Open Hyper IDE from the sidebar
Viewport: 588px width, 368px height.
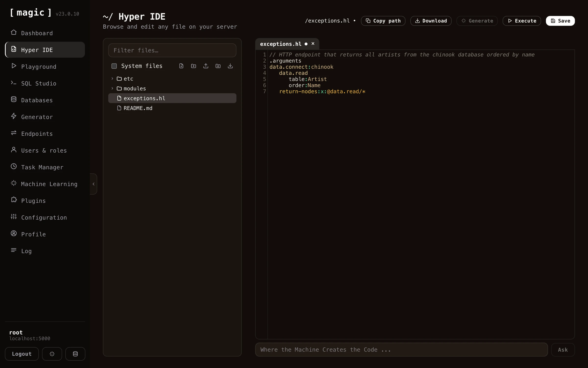45,50
